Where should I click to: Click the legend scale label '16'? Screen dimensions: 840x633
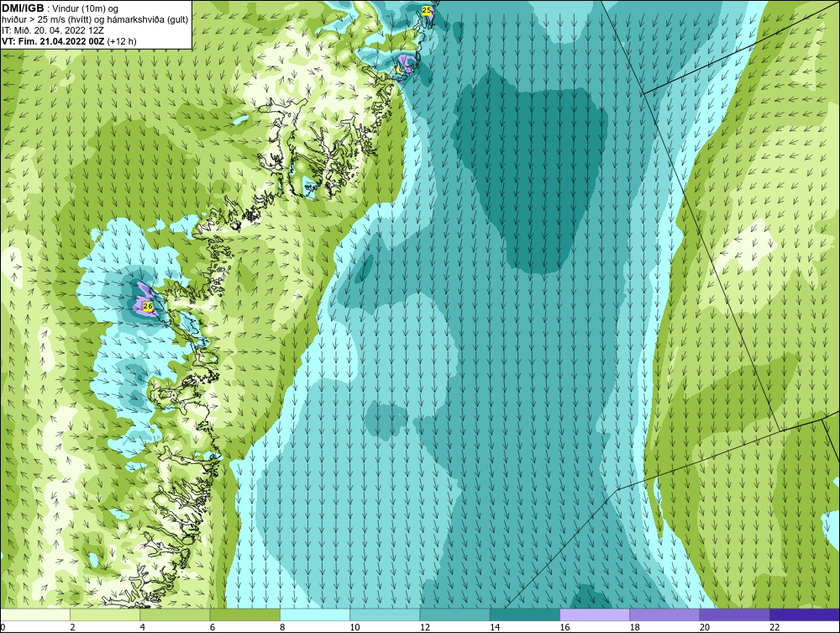(x=564, y=628)
